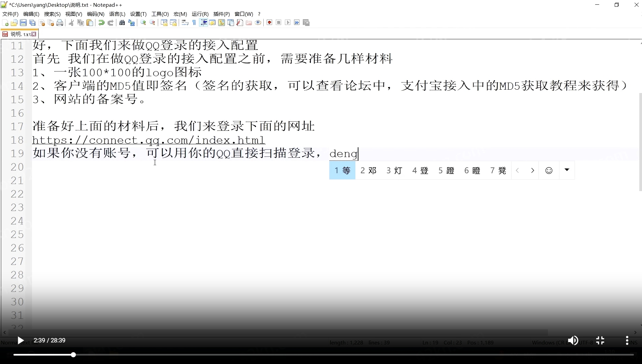Toggle the indent guide icon
Viewport: 642px width, 364px height.
[x=204, y=23]
